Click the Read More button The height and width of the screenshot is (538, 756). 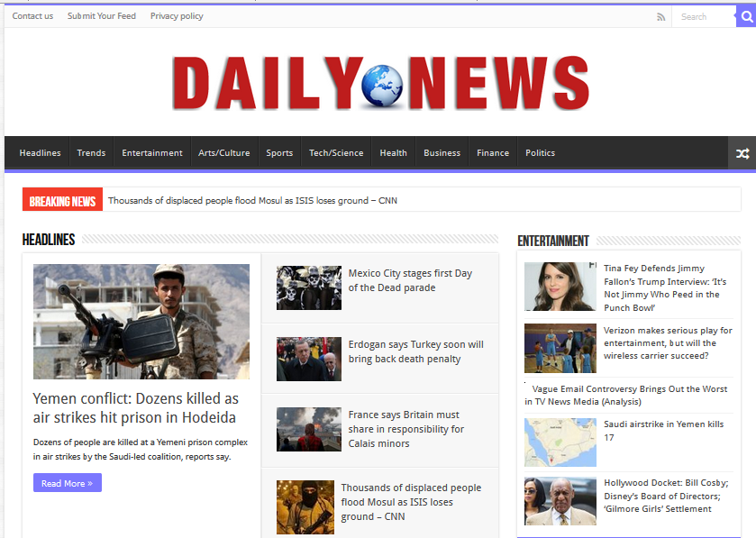click(x=68, y=483)
